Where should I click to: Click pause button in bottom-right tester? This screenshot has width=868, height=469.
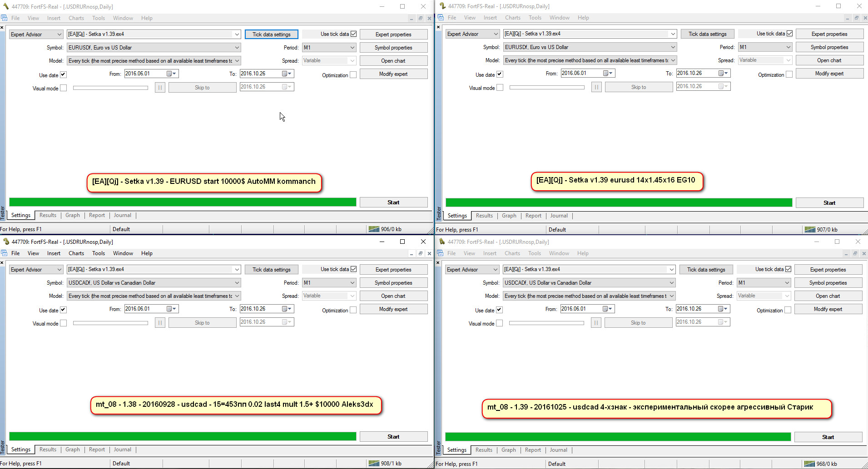point(596,323)
